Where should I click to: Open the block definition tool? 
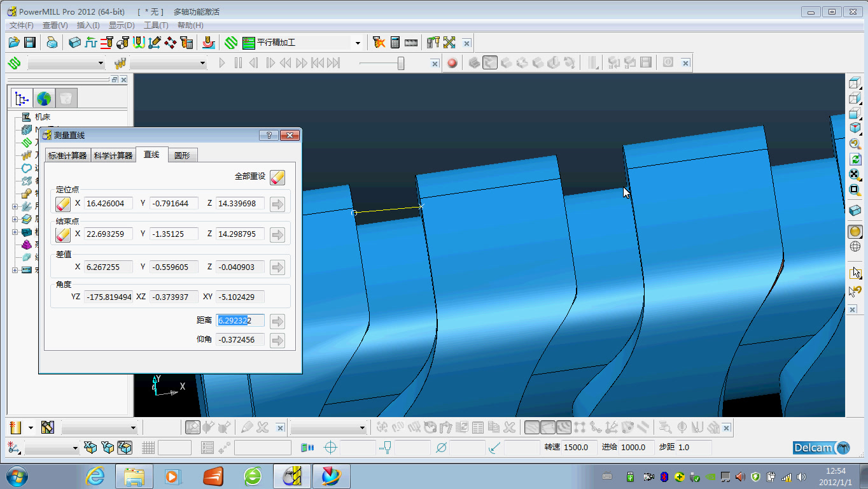[x=75, y=43]
